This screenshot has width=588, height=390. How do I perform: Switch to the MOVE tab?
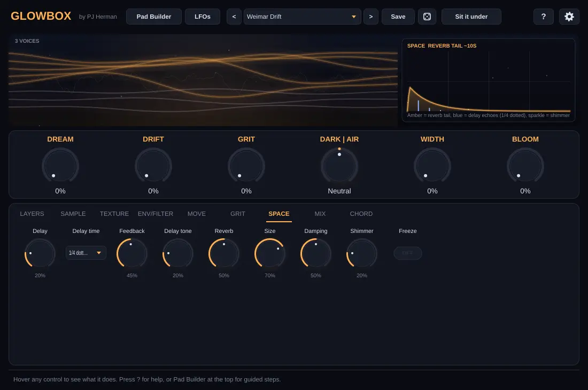pos(197,214)
